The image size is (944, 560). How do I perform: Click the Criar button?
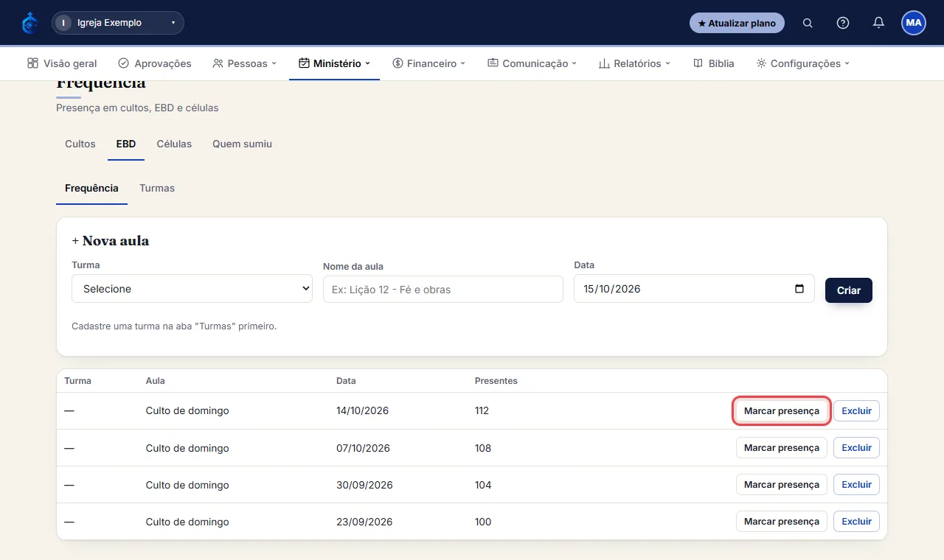[x=849, y=290]
